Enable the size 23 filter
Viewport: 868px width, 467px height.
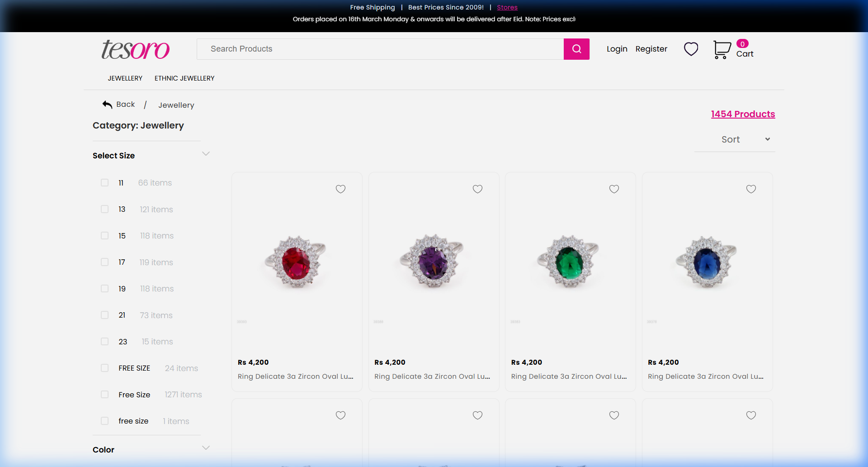(104, 342)
